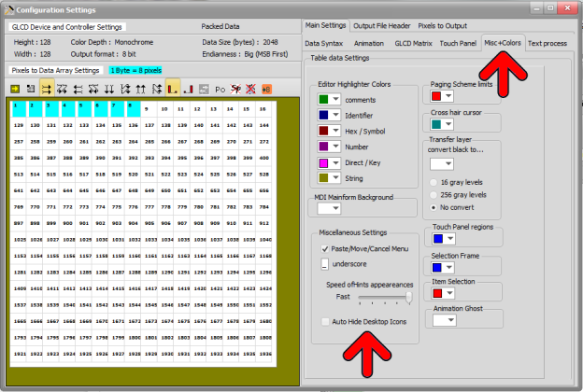Click the red Item Selection color swatch

pyautogui.click(x=437, y=293)
